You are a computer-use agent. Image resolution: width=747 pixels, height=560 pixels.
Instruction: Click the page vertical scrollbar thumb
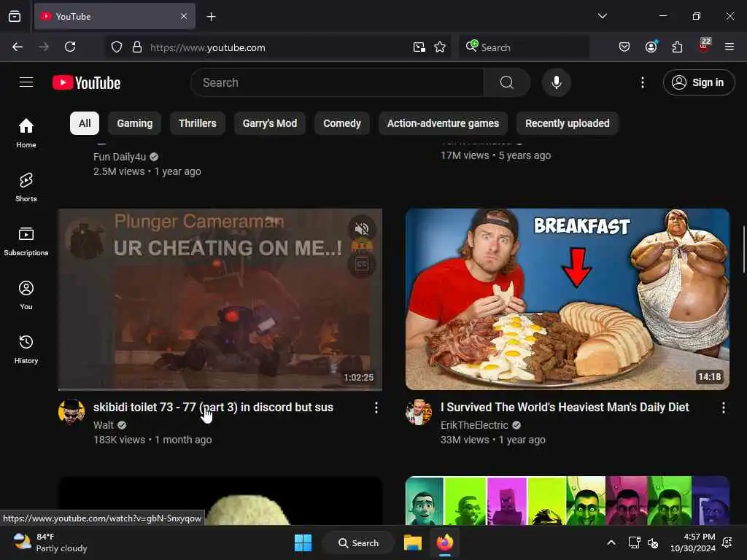point(743,249)
